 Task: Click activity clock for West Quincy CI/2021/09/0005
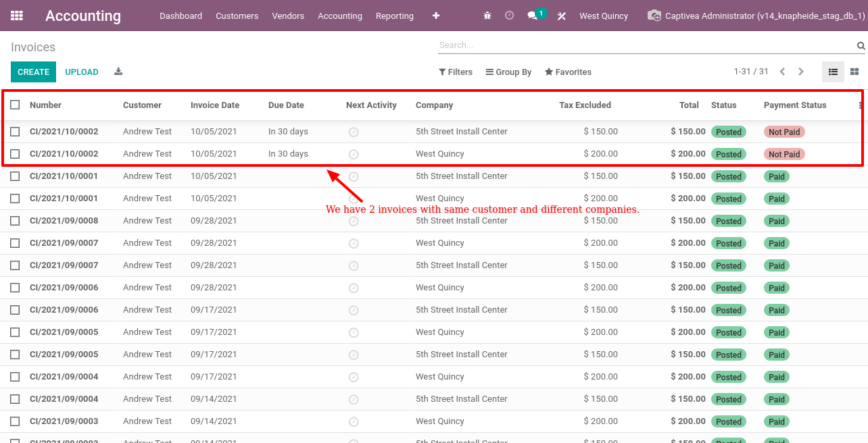click(x=354, y=333)
